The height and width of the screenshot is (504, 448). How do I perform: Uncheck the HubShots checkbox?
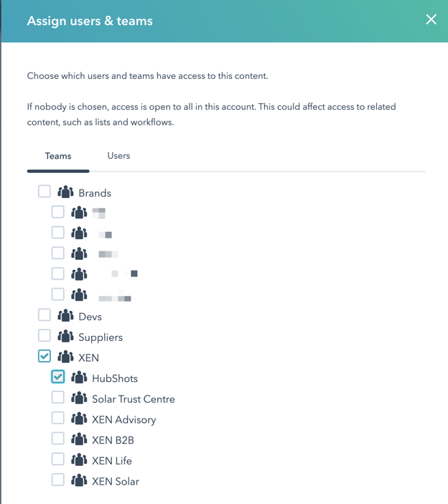pos(58,377)
